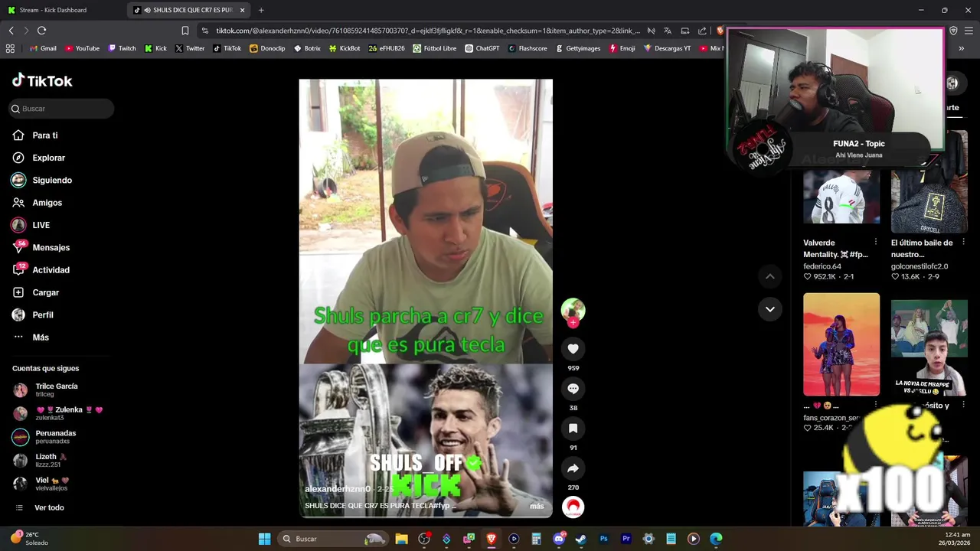The image size is (980, 551).
Task: Open ChatGPT bookmark
Action: click(482, 48)
